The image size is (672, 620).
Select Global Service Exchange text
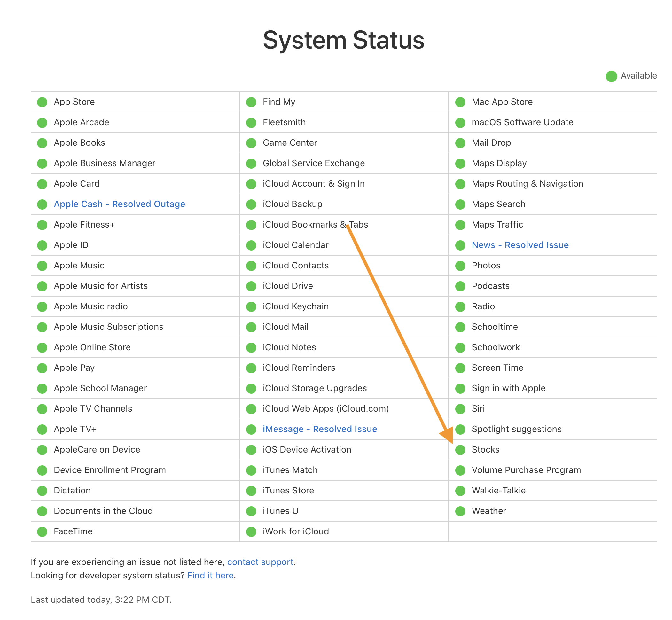point(314,163)
